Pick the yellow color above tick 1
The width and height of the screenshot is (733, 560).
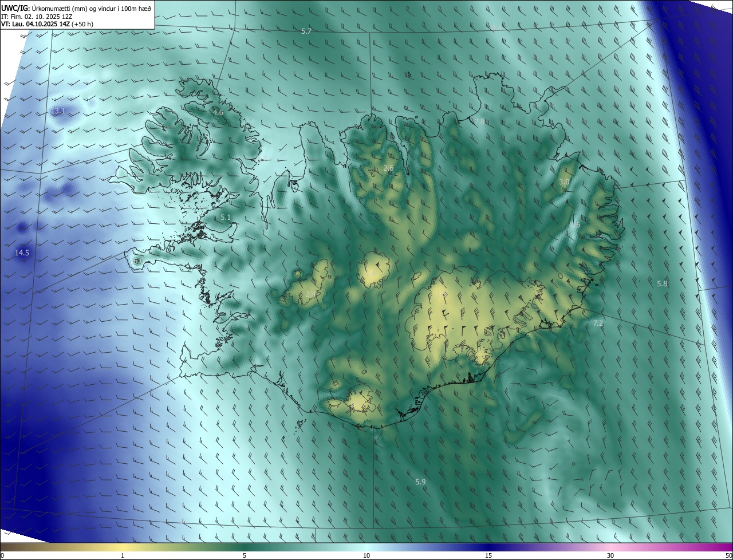[x=123, y=547]
